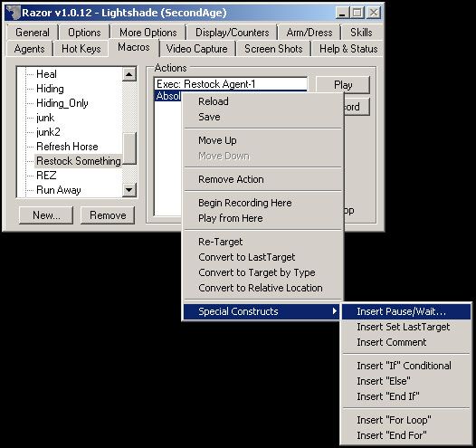Open the Display/Counters tab
The height and width of the screenshot is (448, 476).
233,33
